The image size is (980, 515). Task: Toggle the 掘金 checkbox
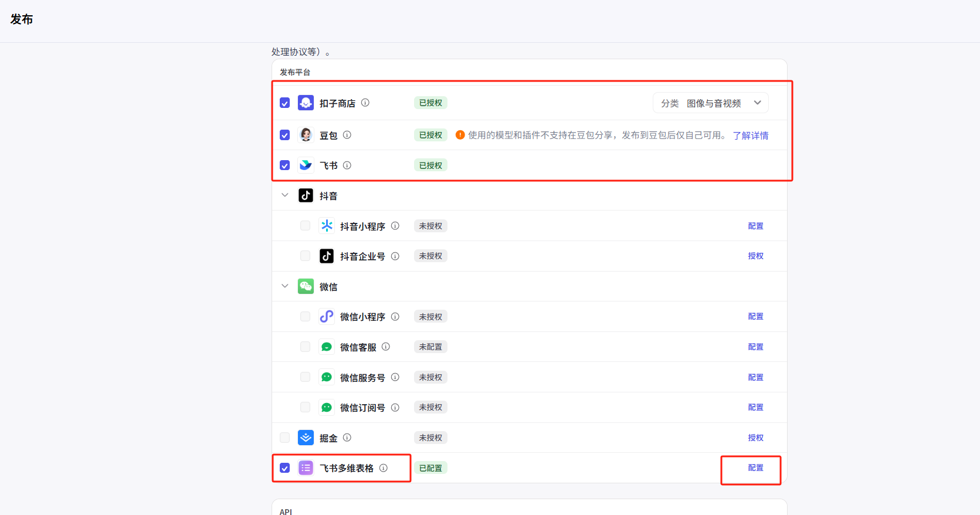coord(285,438)
